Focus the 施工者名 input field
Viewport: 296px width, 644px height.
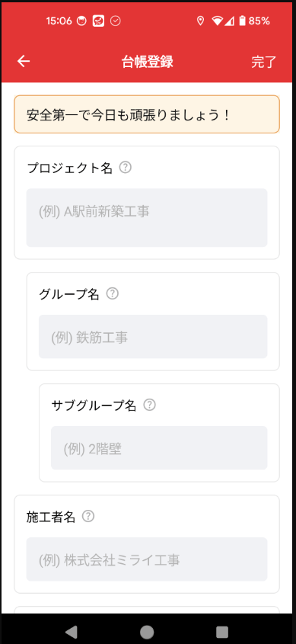tap(147, 559)
